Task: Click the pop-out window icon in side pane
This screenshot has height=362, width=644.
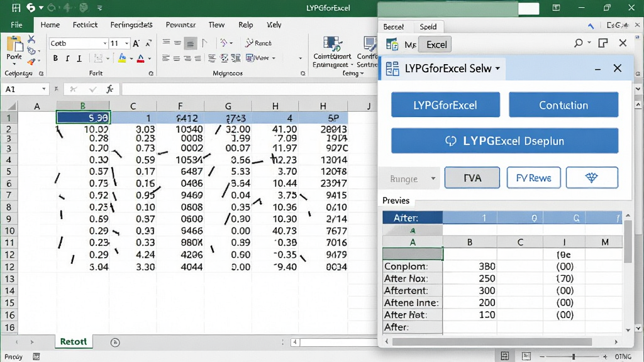Action: click(603, 43)
